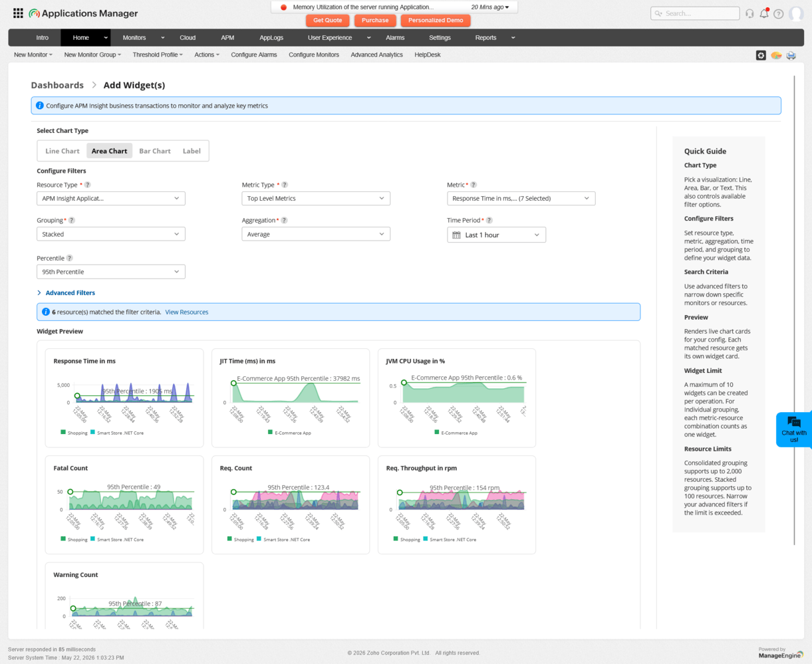
Task: Open the Metric multi-select dropdown
Action: click(x=521, y=198)
